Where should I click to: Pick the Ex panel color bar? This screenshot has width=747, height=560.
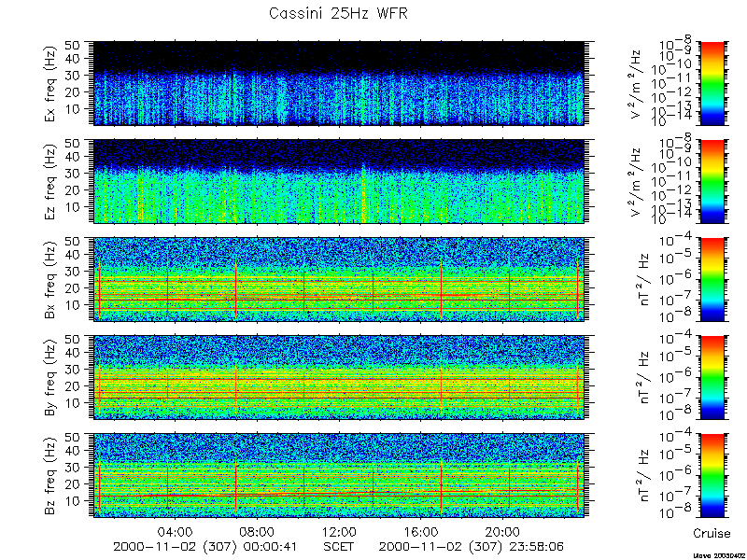(x=712, y=83)
